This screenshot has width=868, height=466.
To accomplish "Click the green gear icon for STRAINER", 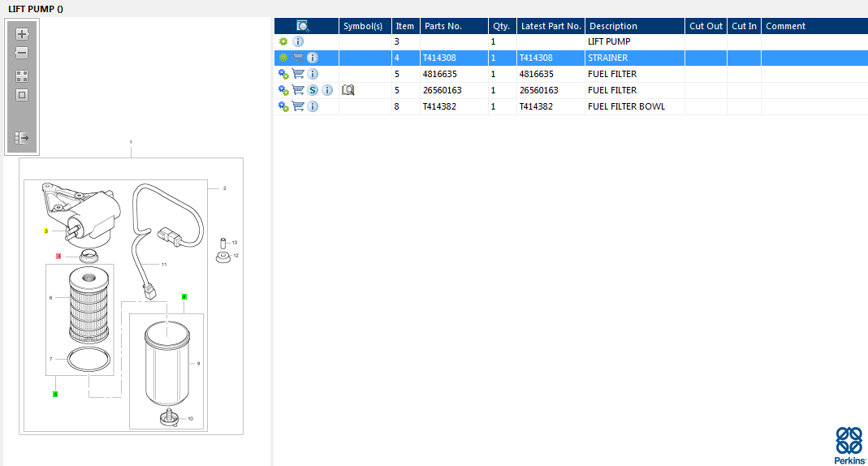I will point(283,58).
